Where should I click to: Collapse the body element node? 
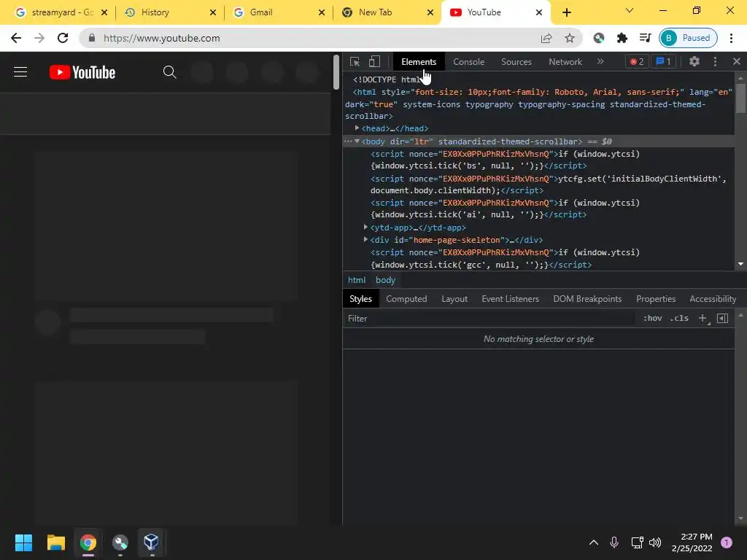click(357, 141)
